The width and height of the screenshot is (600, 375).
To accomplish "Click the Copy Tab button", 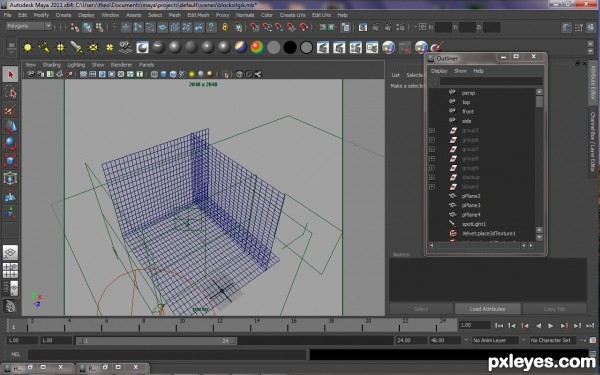I will 554,309.
